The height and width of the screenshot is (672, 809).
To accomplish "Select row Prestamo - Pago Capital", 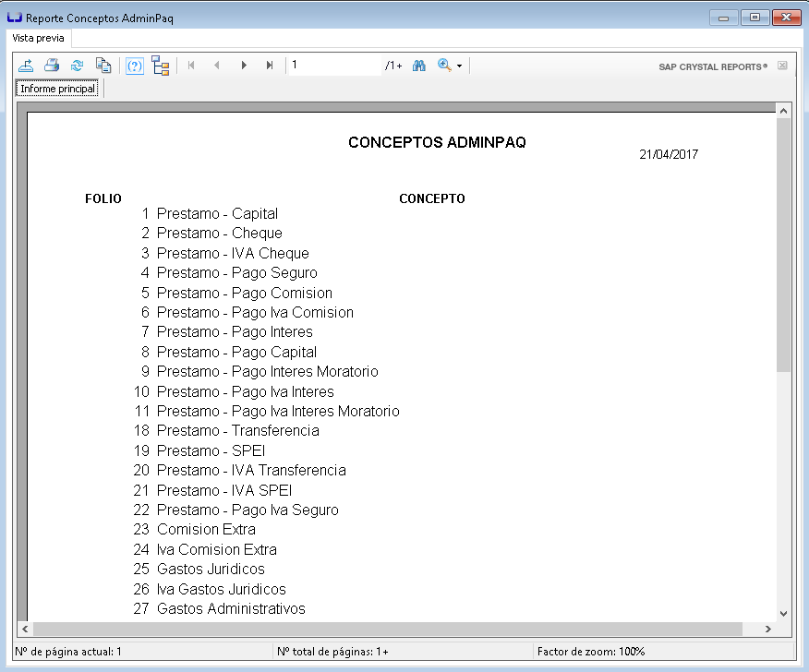I will coord(236,353).
